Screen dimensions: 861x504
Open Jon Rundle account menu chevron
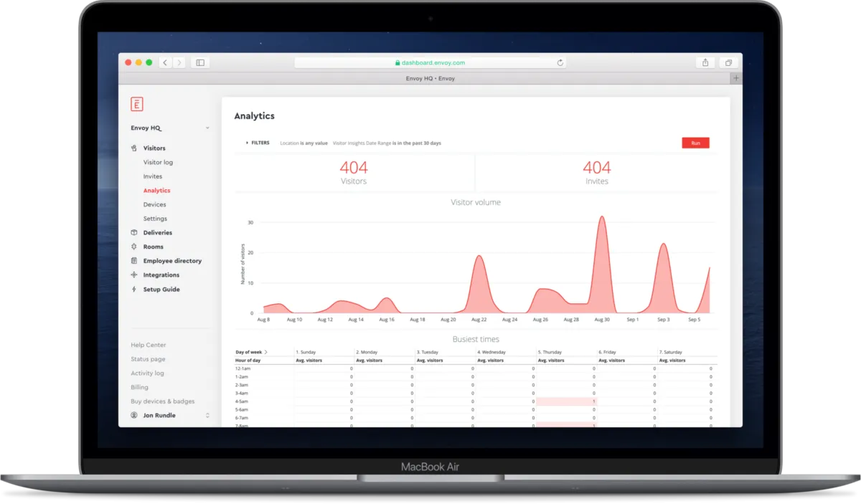point(207,415)
